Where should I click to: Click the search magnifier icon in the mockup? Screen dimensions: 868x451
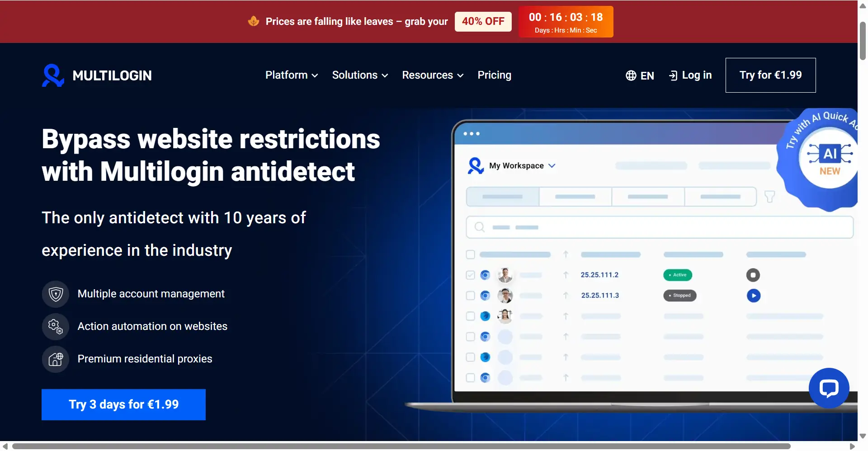(480, 227)
